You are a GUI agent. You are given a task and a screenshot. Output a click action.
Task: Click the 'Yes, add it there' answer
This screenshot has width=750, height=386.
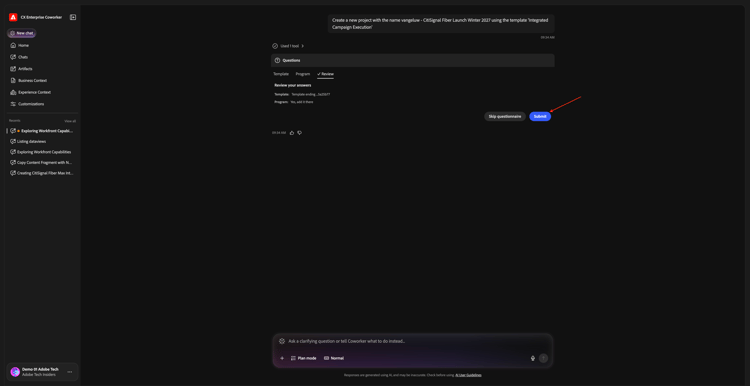coord(301,102)
